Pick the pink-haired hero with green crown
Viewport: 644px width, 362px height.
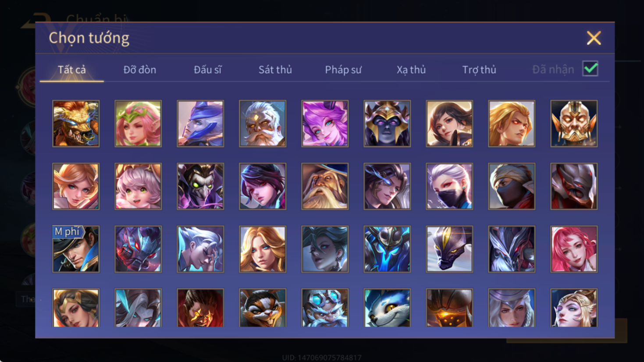(x=138, y=124)
